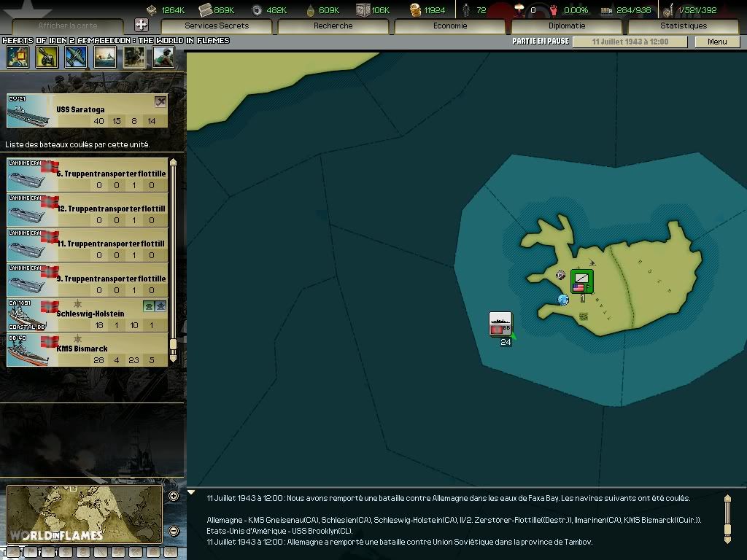747x560 pixels.
Task: Click the gold coins money icon
Action: click(415, 10)
